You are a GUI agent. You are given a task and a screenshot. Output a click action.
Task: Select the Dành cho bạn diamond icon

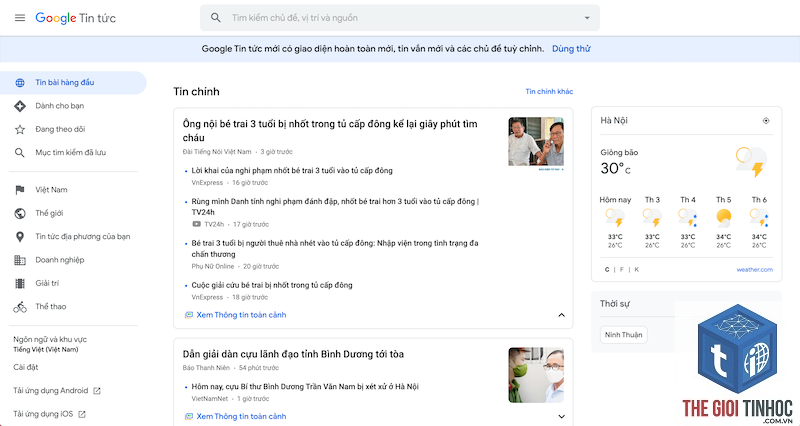click(x=20, y=106)
